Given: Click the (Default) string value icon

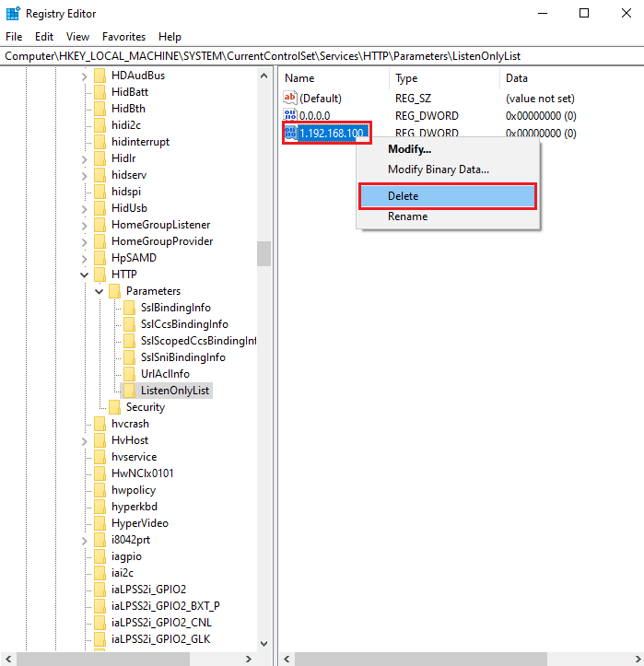Looking at the screenshot, I should click(x=290, y=98).
